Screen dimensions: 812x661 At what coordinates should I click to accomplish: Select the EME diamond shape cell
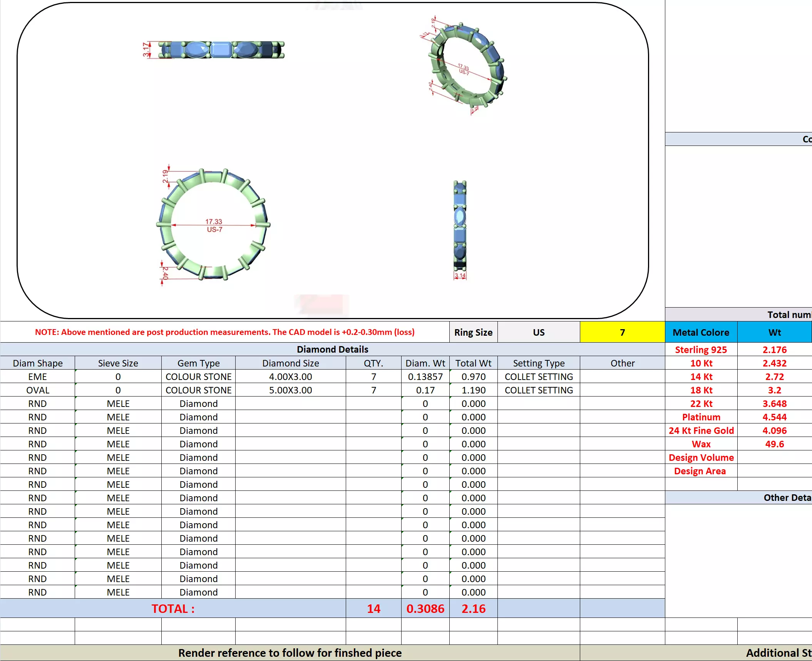click(37, 377)
